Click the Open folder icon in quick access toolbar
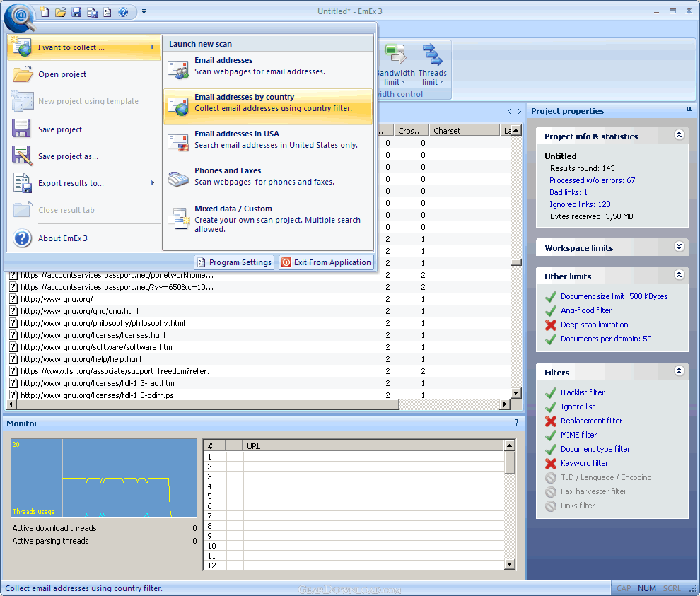Image resolution: width=700 pixels, height=596 pixels. (x=61, y=11)
